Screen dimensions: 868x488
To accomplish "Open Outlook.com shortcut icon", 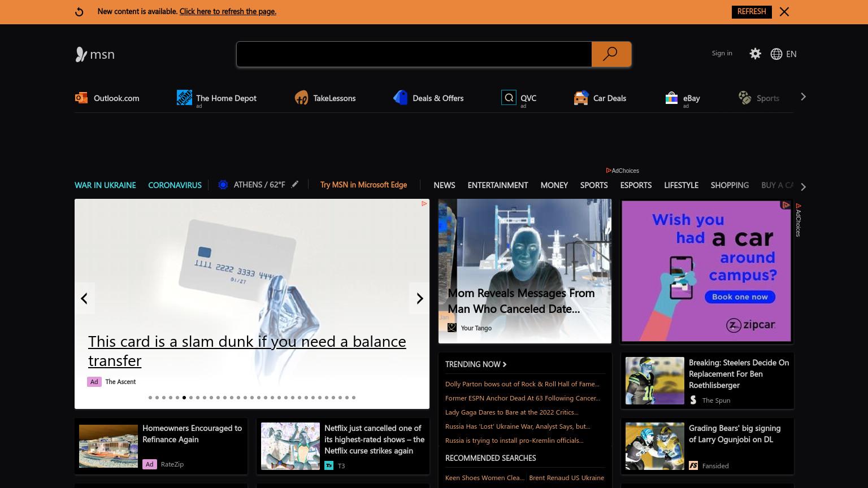I will [81, 98].
